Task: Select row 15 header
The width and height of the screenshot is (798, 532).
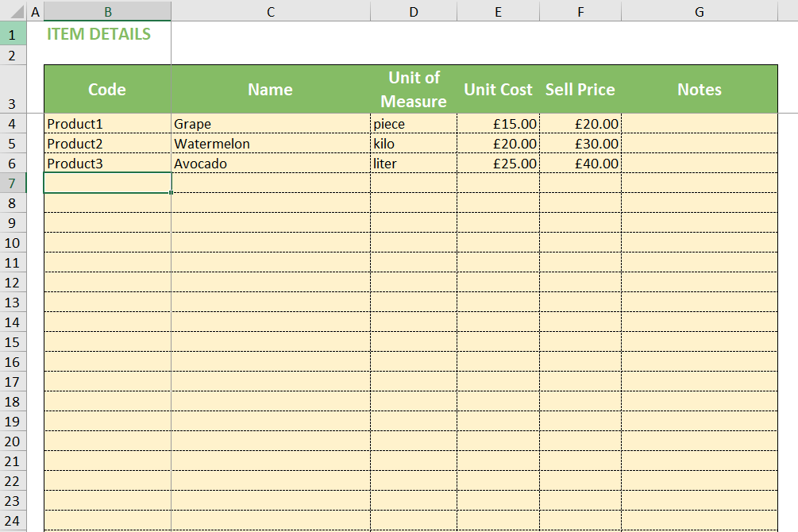Action: (13, 342)
